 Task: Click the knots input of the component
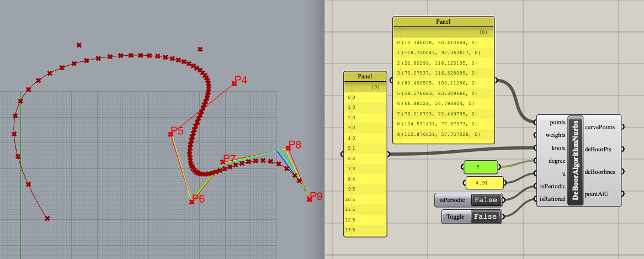[558, 148]
